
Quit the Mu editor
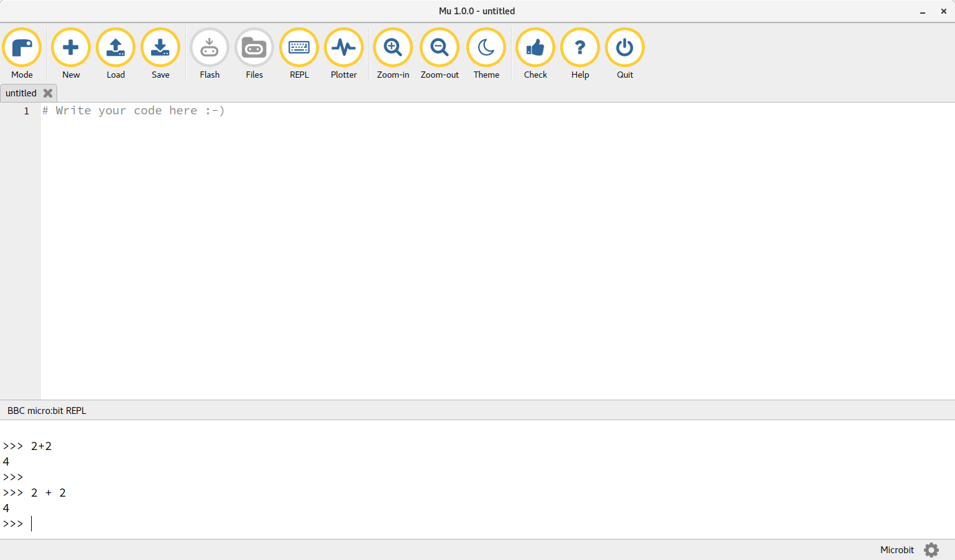pyautogui.click(x=625, y=53)
